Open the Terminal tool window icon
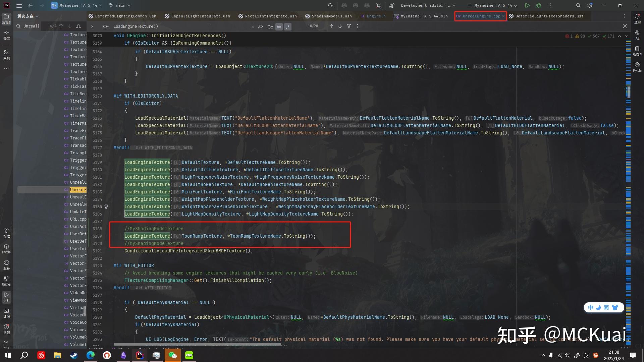Screen dimensions: 644x362 (6, 311)
